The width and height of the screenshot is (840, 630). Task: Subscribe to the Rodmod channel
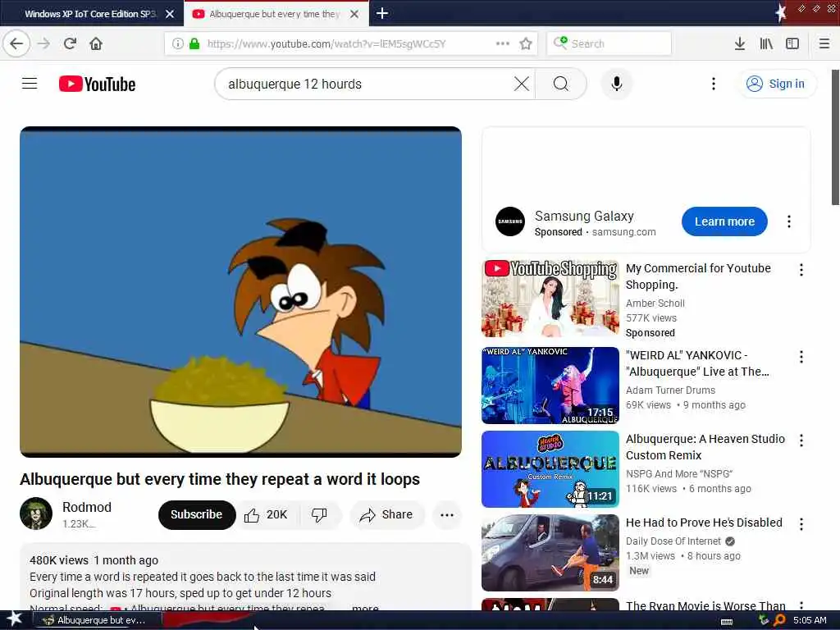coord(197,515)
